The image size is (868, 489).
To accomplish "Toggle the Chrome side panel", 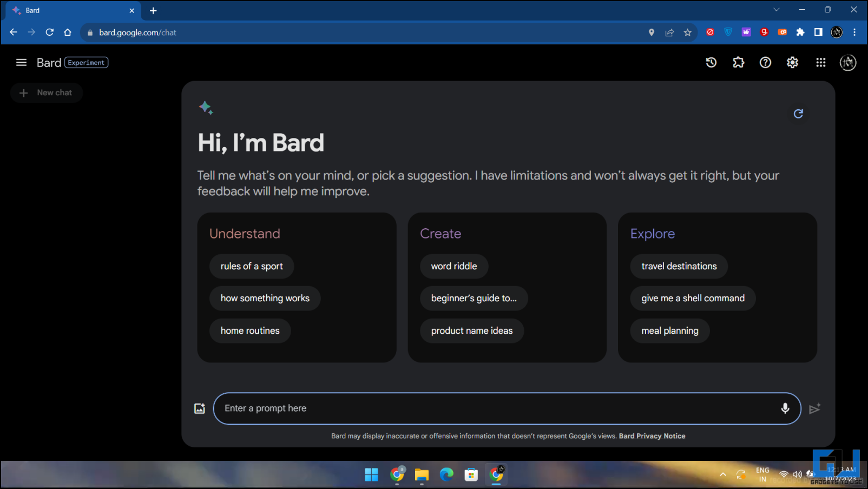I will pyautogui.click(x=818, y=32).
